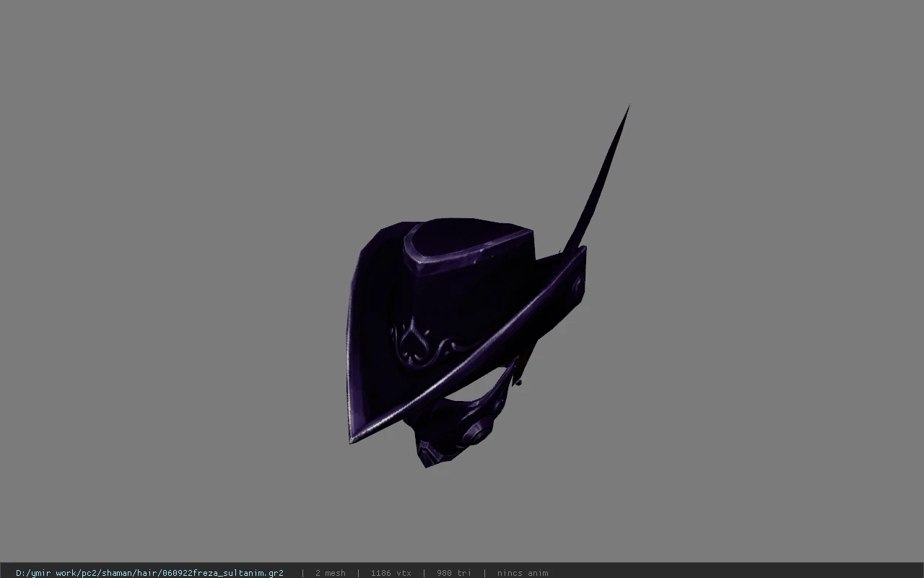Click the round disc on the mask

[474, 433]
